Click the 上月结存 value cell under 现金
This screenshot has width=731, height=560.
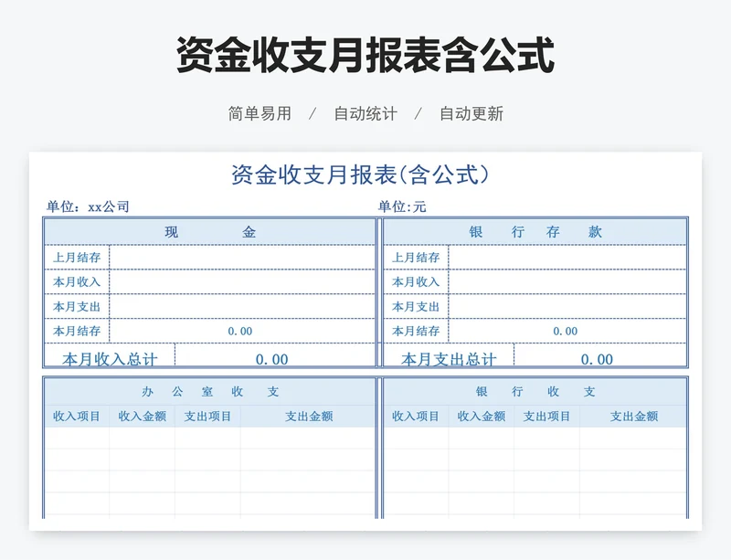242,257
